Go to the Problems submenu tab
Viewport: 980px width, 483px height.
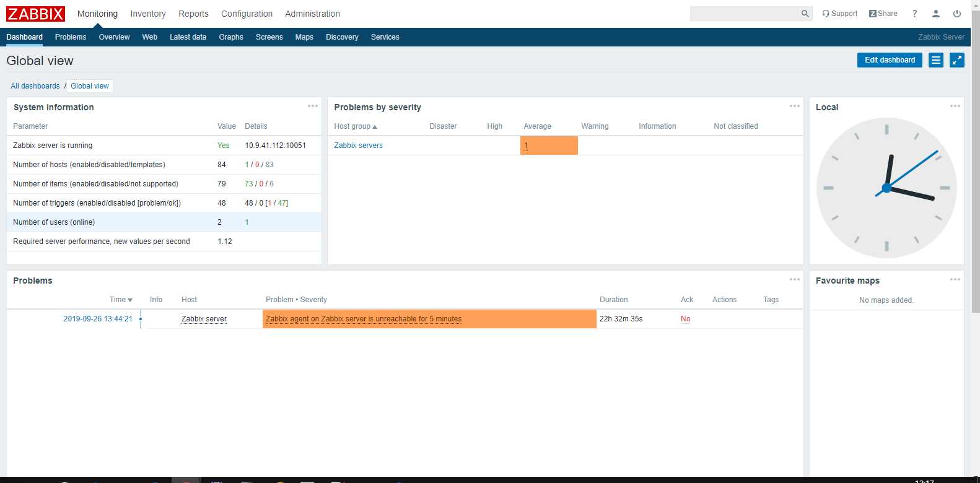[x=71, y=37]
